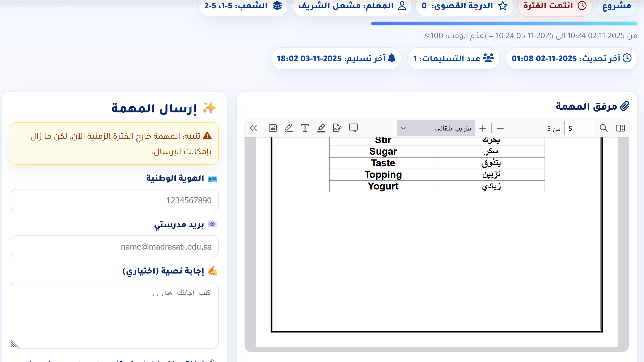
Task: Click the national ID input field
Action: click(x=114, y=200)
